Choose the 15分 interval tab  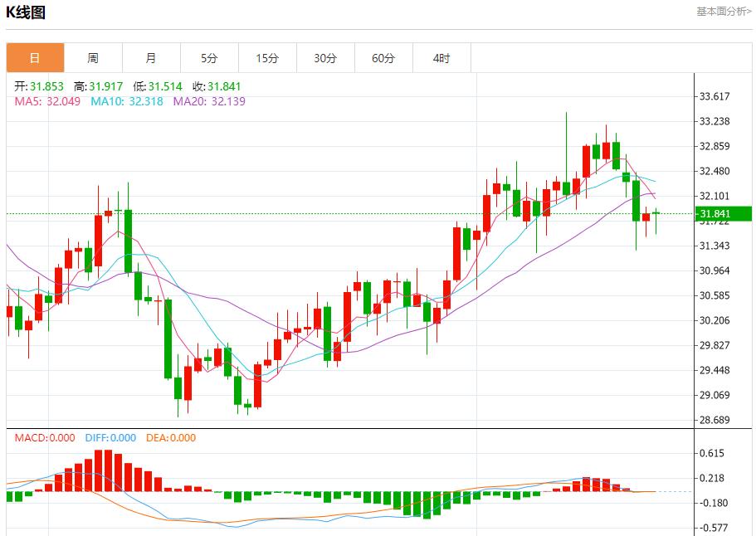(x=267, y=58)
